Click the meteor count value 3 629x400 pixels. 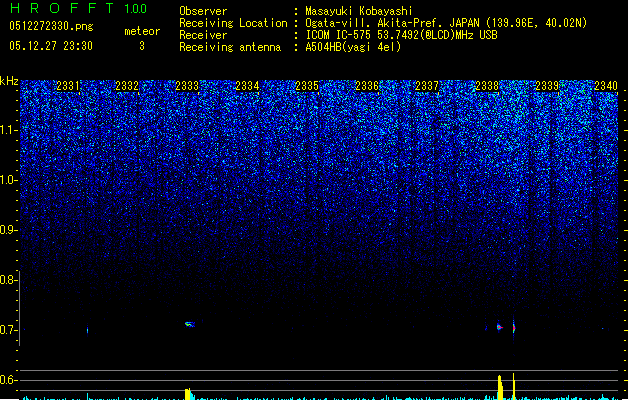(142, 46)
